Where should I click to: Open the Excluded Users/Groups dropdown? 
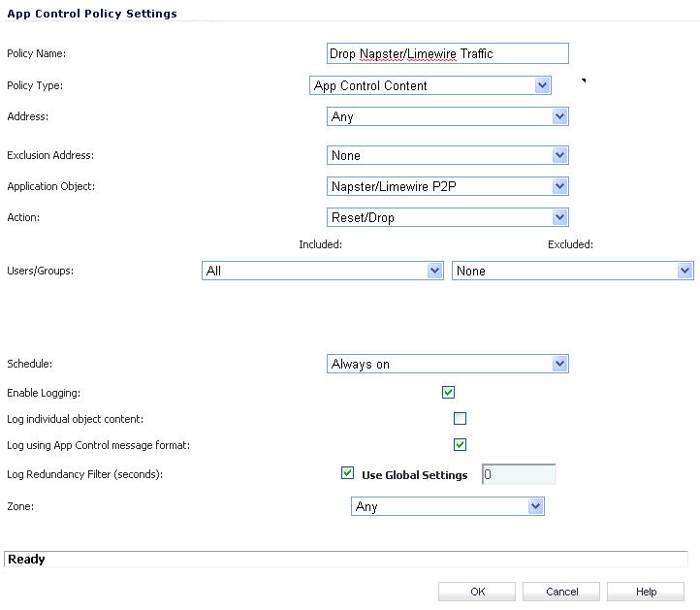pos(572,271)
